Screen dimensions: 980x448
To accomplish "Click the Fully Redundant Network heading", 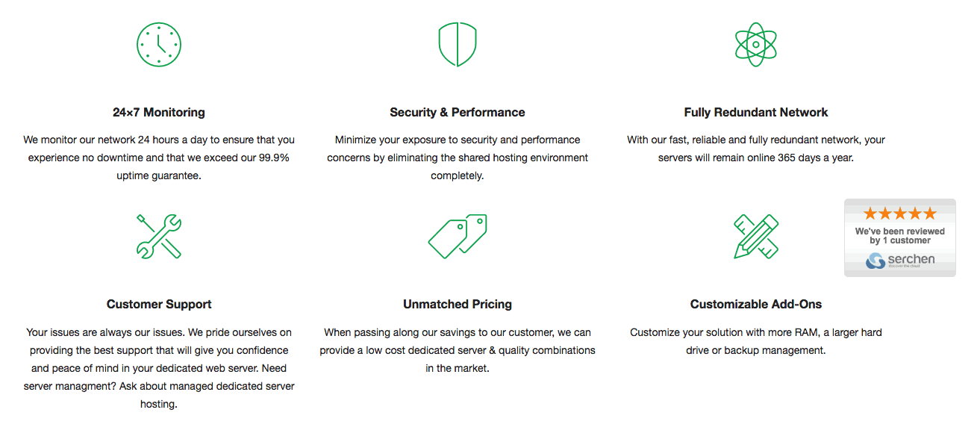I will 756,113.
